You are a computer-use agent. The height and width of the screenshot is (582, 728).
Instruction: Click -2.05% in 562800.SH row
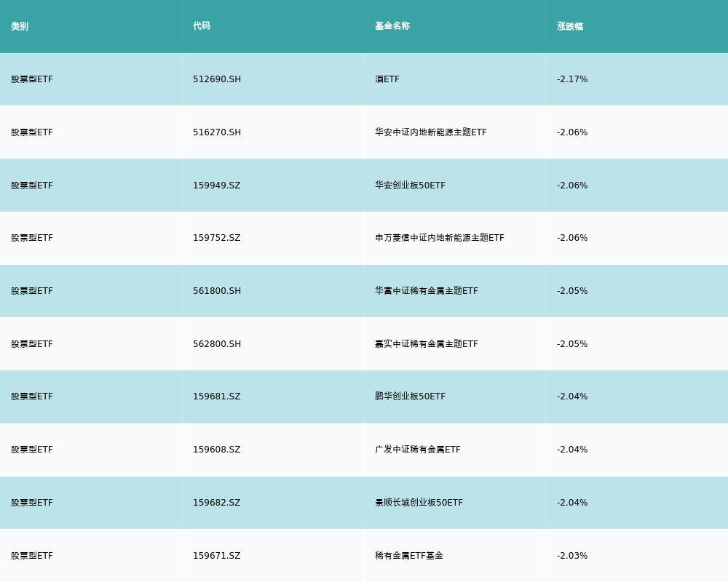[572, 344]
